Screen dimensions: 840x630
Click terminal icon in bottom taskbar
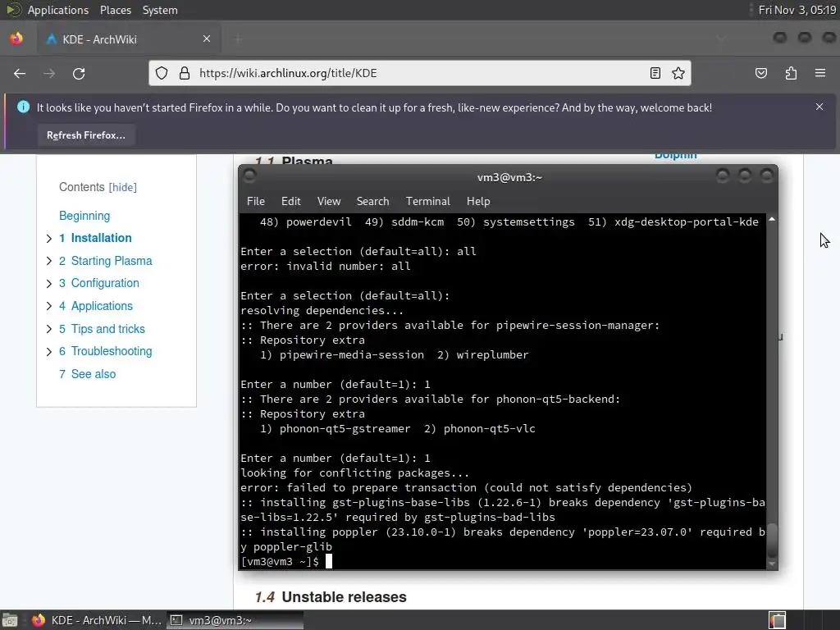pos(176,620)
